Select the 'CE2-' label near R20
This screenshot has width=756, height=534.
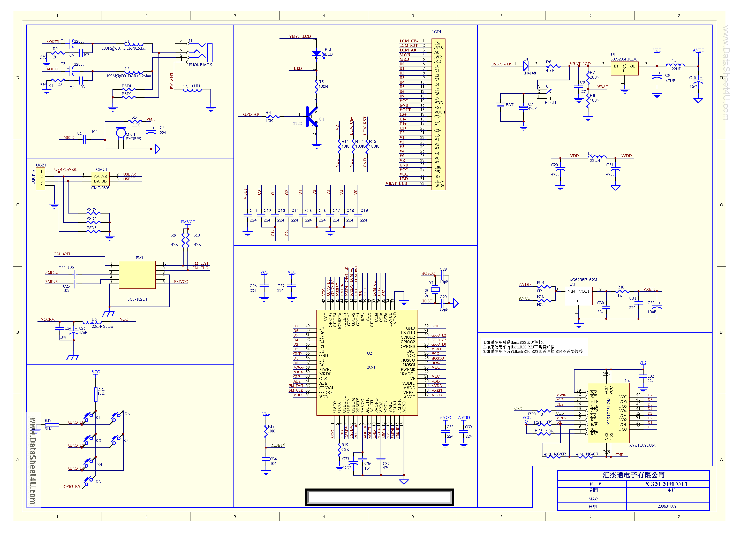[519, 409]
